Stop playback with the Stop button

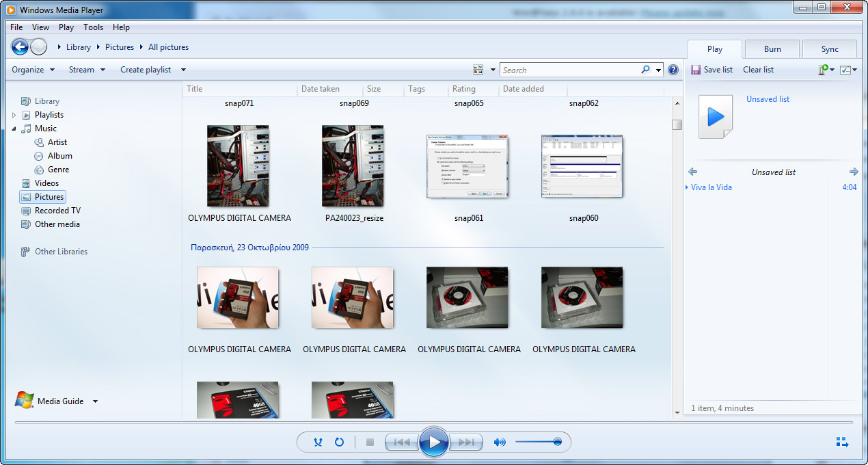coord(370,442)
